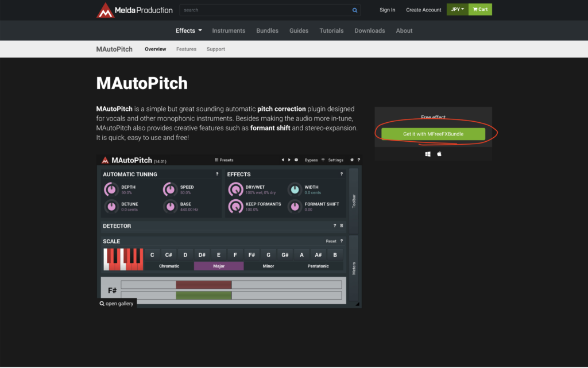The height and width of the screenshot is (368, 588).
Task: Expand the Effects dropdown menu
Action: pyautogui.click(x=188, y=31)
